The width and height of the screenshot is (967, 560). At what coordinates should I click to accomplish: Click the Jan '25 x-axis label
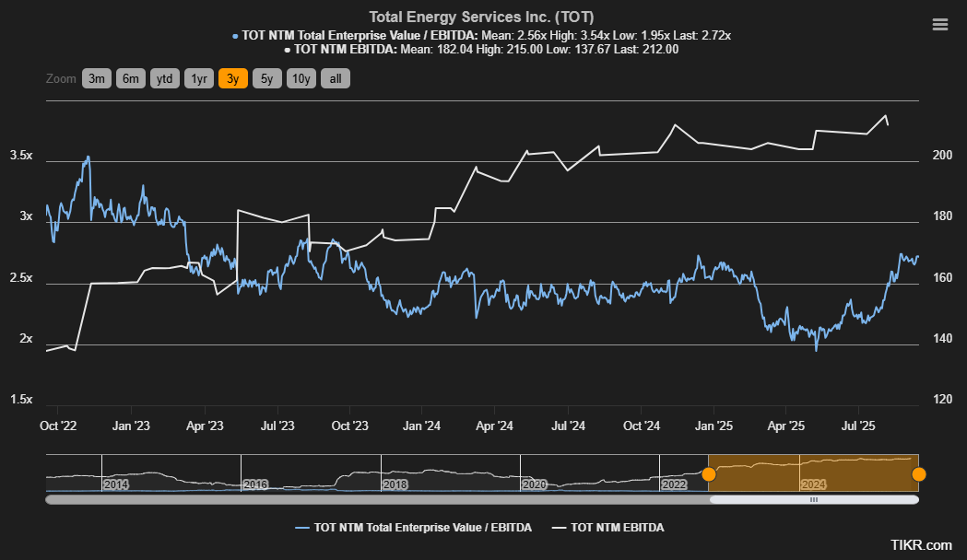click(x=713, y=426)
